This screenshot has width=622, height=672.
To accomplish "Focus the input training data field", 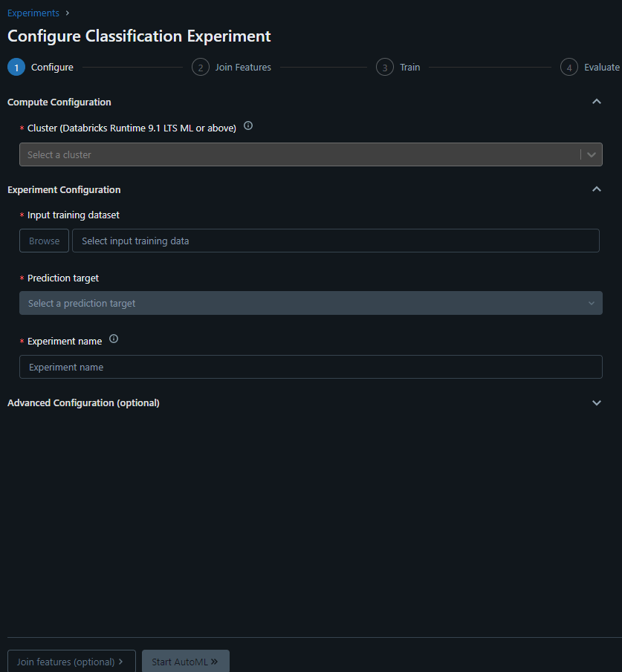I will pos(335,241).
